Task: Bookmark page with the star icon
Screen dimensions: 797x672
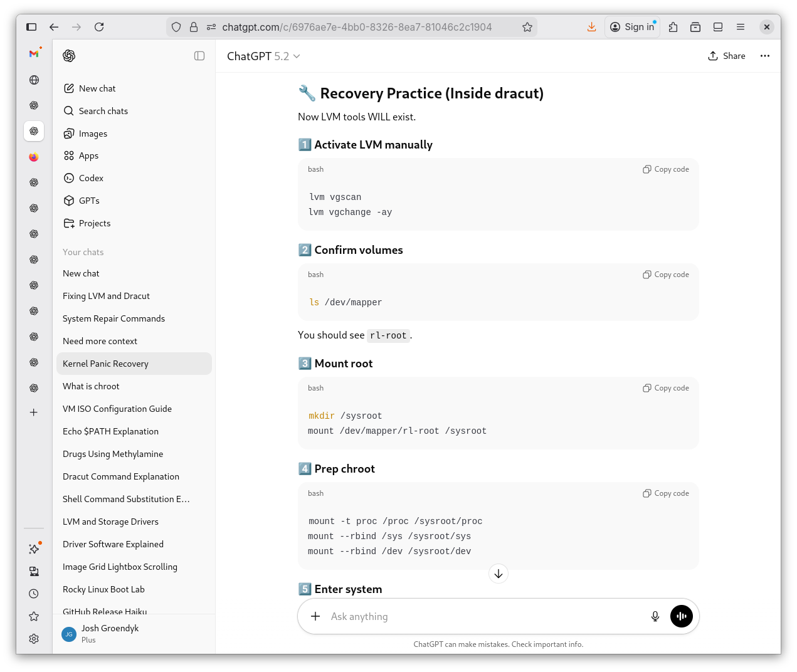Action: (527, 27)
